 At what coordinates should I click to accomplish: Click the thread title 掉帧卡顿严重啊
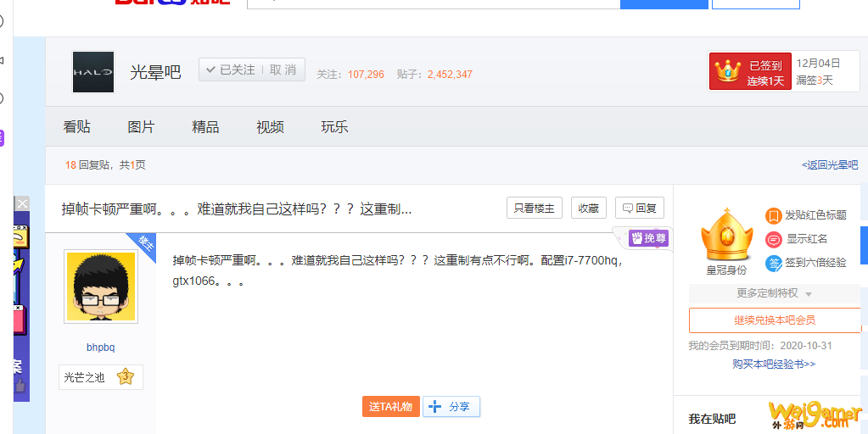[237, 209]
